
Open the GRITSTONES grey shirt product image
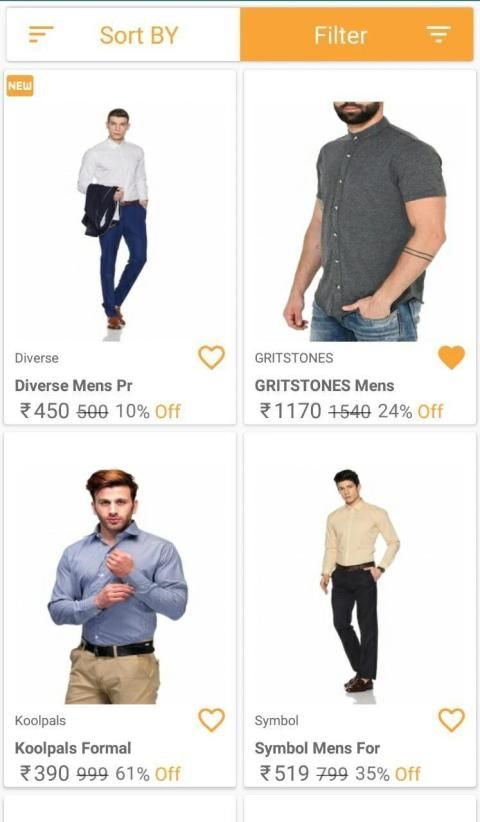coord(365,221)
